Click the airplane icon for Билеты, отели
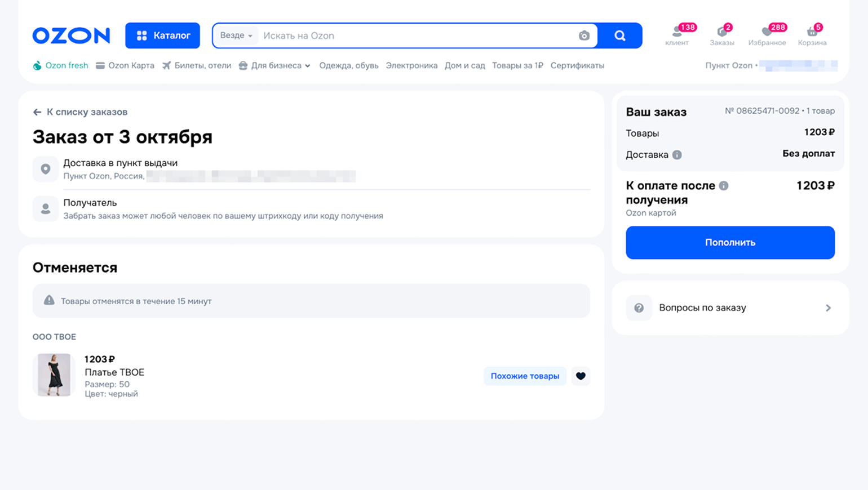 point(166,66)
